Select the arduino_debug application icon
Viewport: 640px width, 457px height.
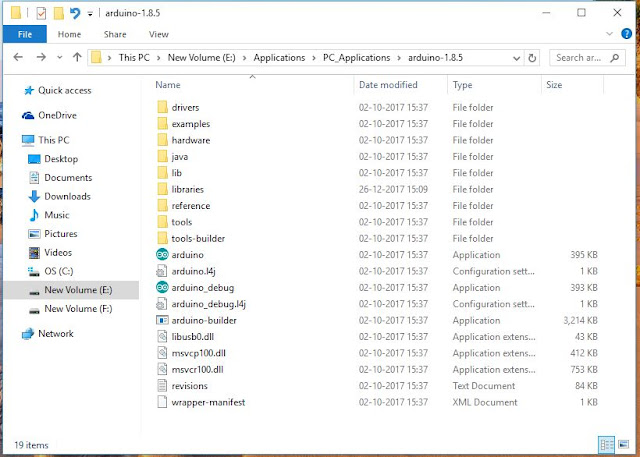(x=162, y=287)
